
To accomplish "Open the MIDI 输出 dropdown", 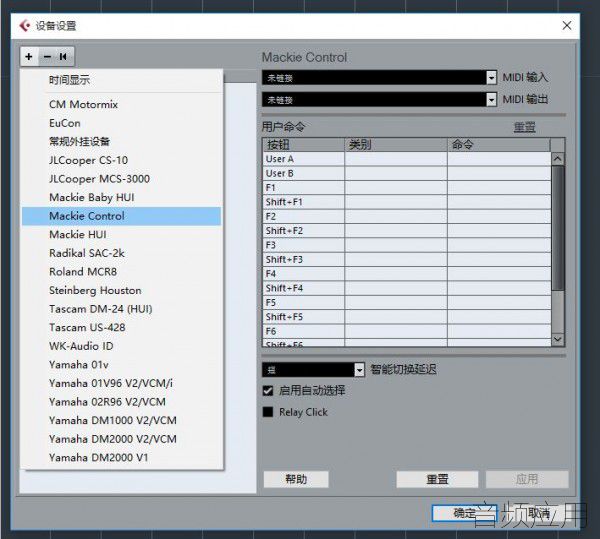I will click(x=491, y=99).
